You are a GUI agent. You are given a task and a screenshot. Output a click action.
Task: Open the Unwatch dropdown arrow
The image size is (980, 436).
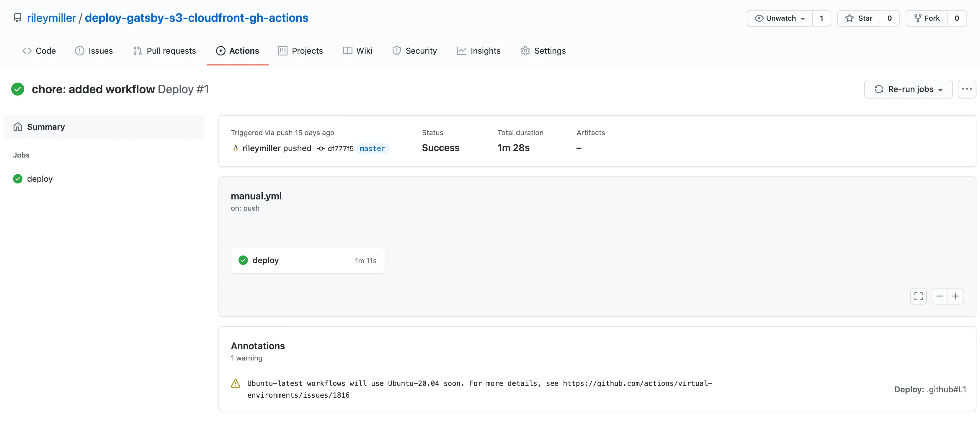[x=803, y=19]
